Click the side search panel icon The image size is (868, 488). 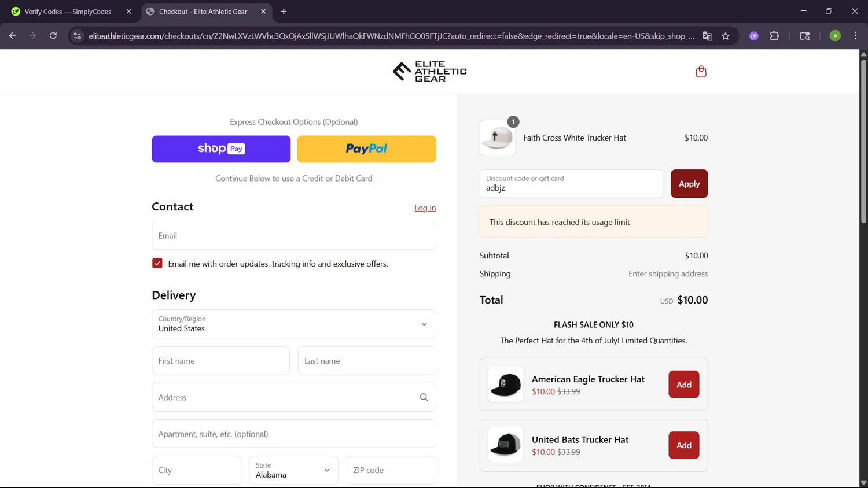click(x=805, y=36)
